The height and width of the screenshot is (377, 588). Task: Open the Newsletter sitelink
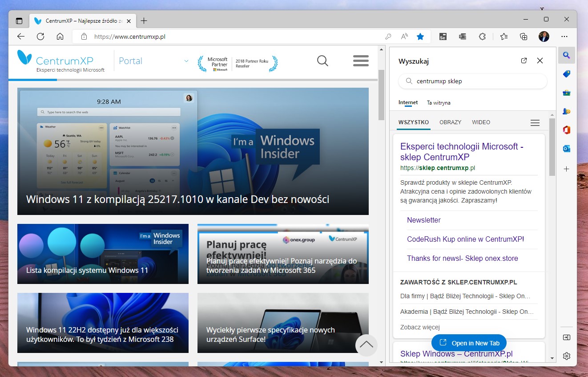pyautogui.click(x=424, y=220)
